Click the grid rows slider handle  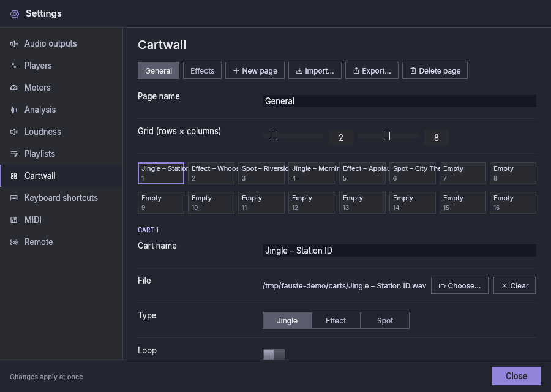pos(274,136)
